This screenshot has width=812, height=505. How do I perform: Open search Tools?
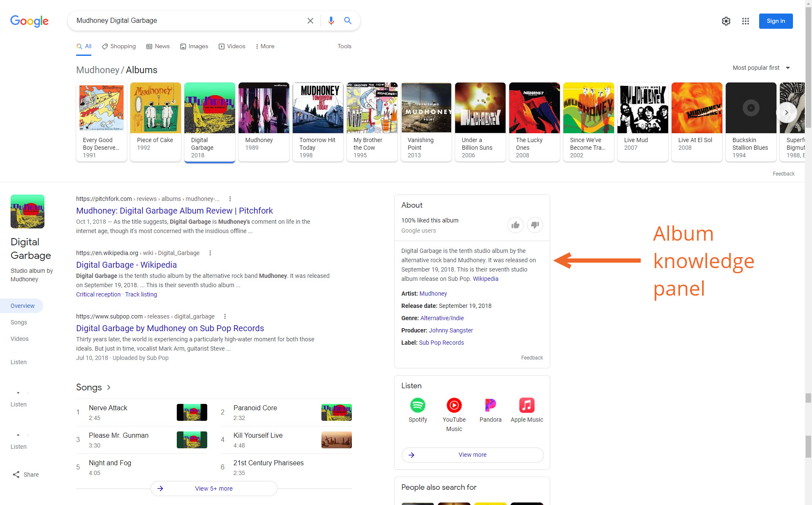(x=344, y=47)
